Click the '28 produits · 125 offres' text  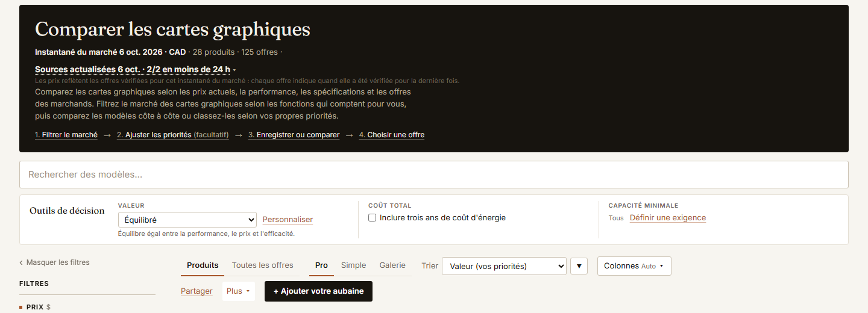235,52
